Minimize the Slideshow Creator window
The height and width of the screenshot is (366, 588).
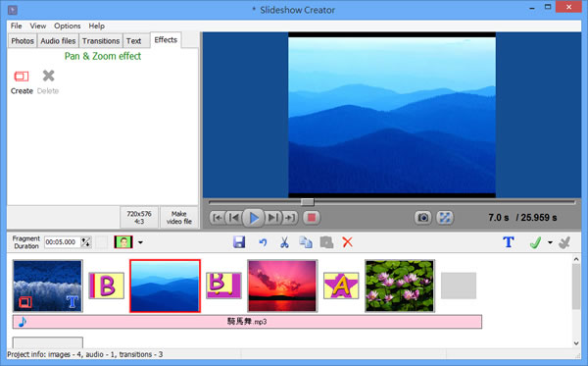coord(532,8)
